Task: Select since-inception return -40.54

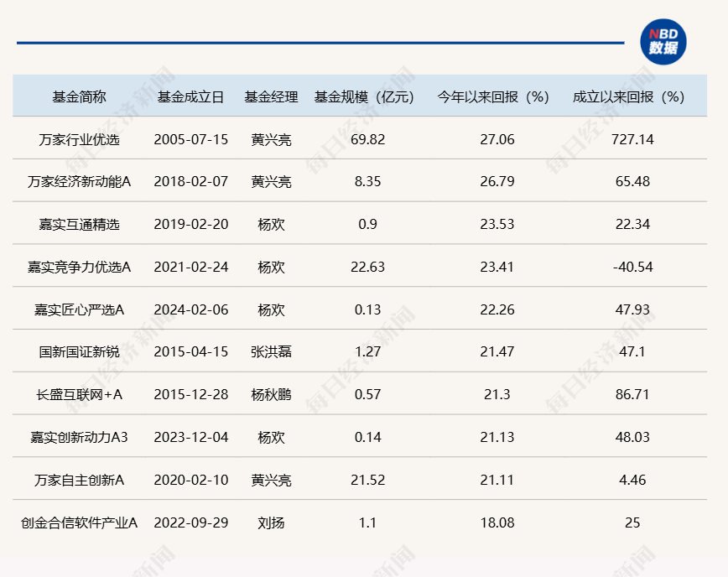Action: (632, 267)
